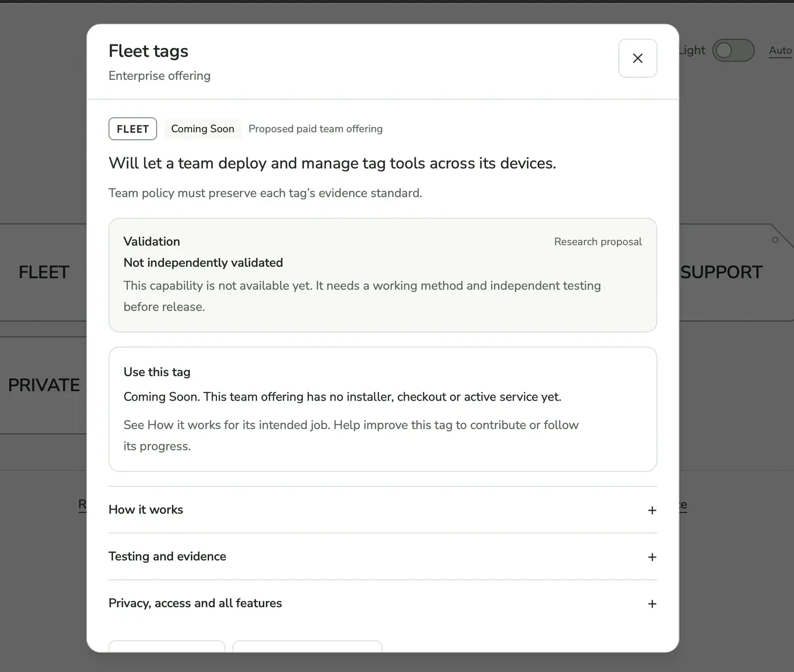Click the plus icon beside Privacy, access and all features

[652, 604]
